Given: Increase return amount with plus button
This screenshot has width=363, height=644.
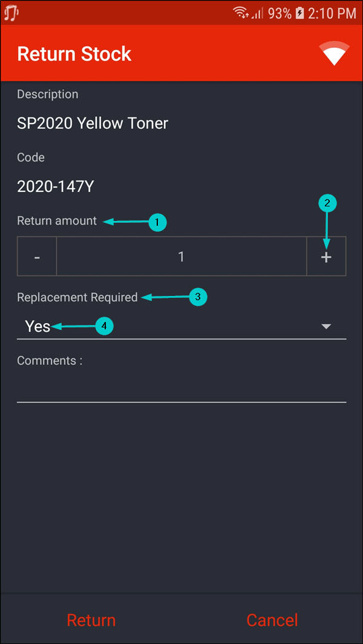Looking at the screenshot, I should pyautogui.click(x=326, y=257).
